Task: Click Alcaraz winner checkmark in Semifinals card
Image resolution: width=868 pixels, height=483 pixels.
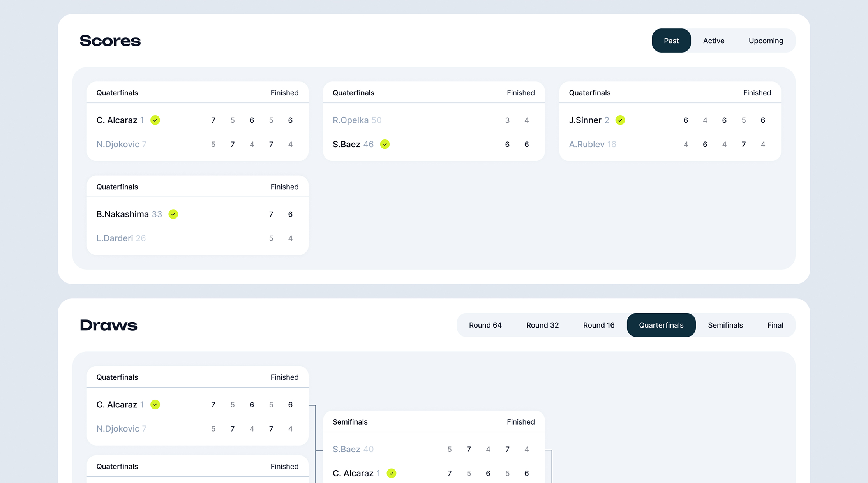Action: pyautogui.click(x=391, y=473)
